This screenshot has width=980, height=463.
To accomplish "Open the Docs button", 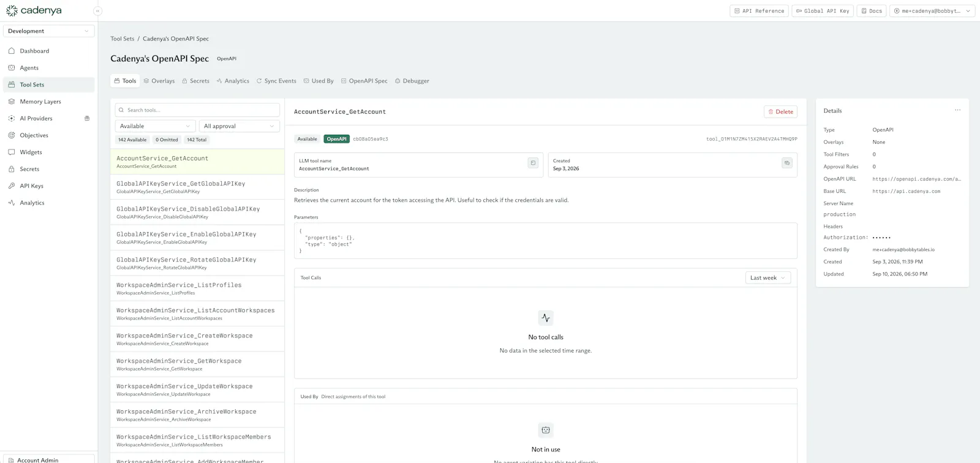I will pyautogui.click(x=872, y=11).
